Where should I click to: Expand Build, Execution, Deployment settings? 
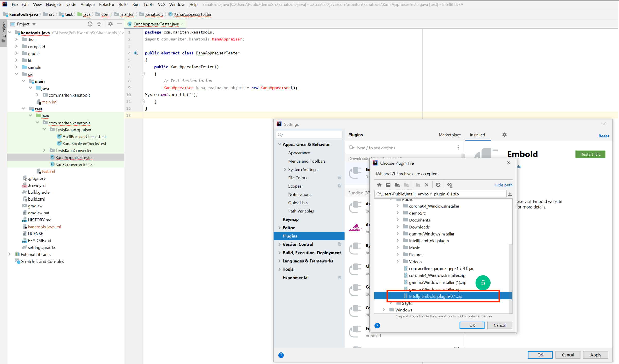280,253
